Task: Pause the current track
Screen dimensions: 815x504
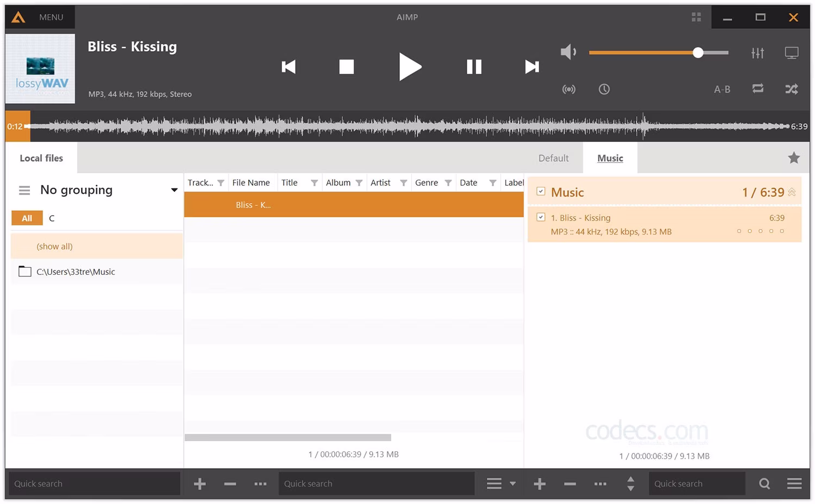Action: pyautogui.click(x=474, y=67)
